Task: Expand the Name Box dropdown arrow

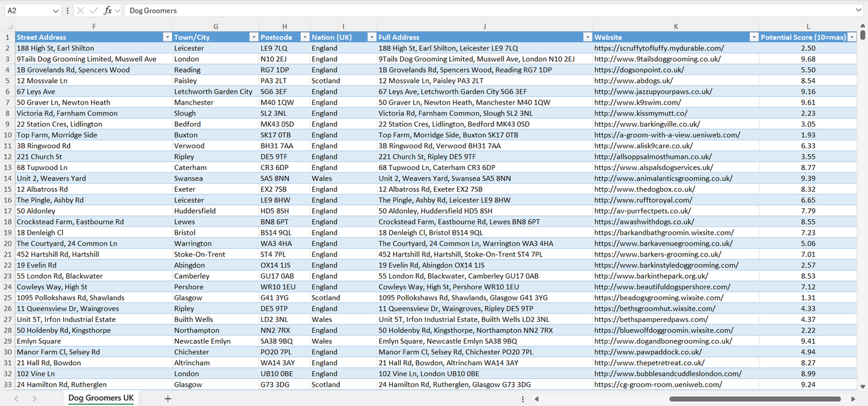Action: [56, 11]
